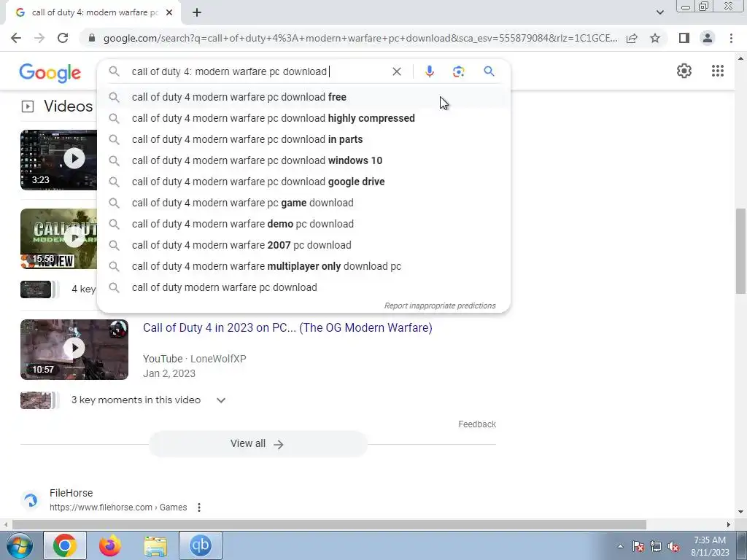Select the 'highly compressed' suggestion

click(304, 118)
